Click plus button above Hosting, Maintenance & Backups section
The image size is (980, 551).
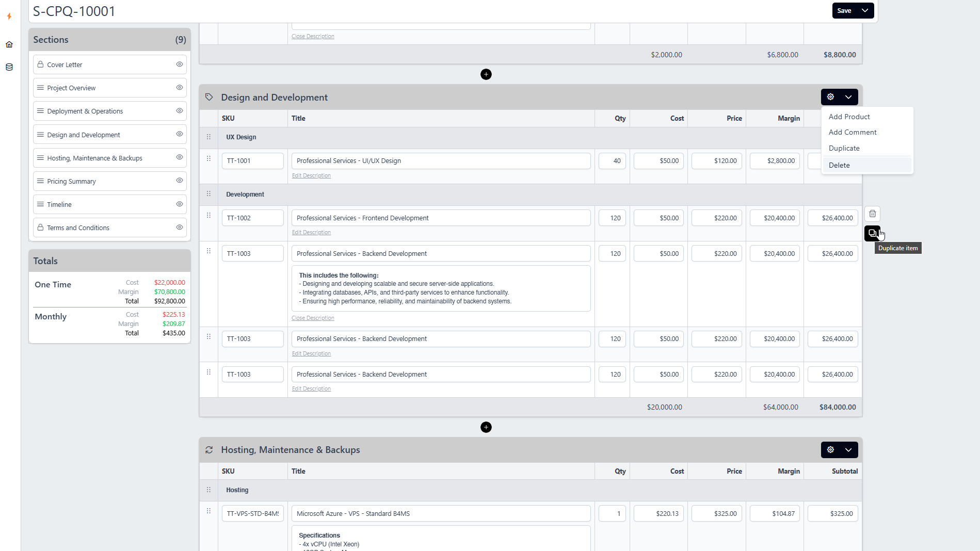486,427
